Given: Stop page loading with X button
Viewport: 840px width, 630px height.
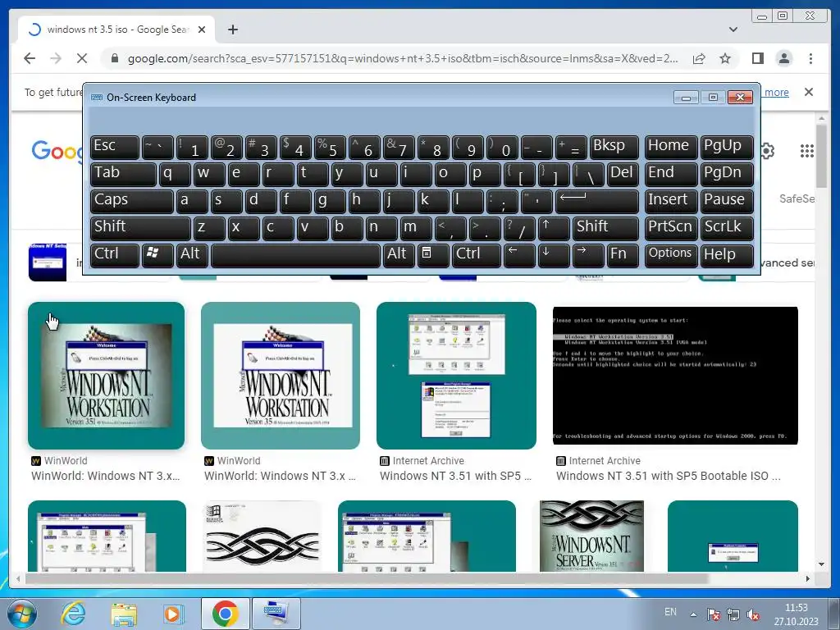Looking at the screenshot, I should click(82, 58).
